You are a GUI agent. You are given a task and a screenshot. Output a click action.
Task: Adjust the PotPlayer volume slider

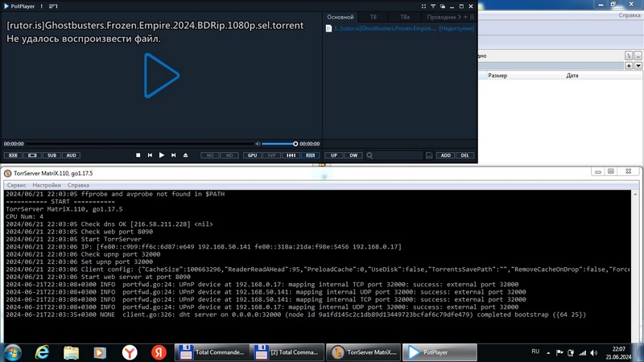(279, 144)
